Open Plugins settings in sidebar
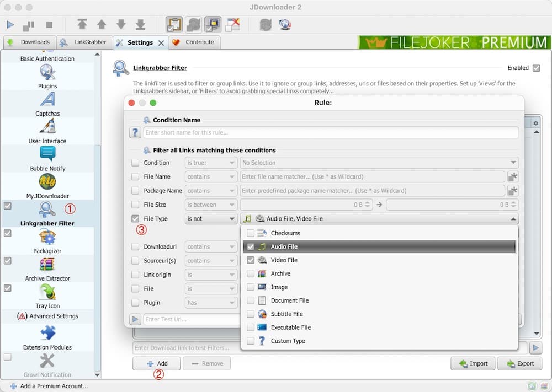552x392 pixels. [47, 77]
